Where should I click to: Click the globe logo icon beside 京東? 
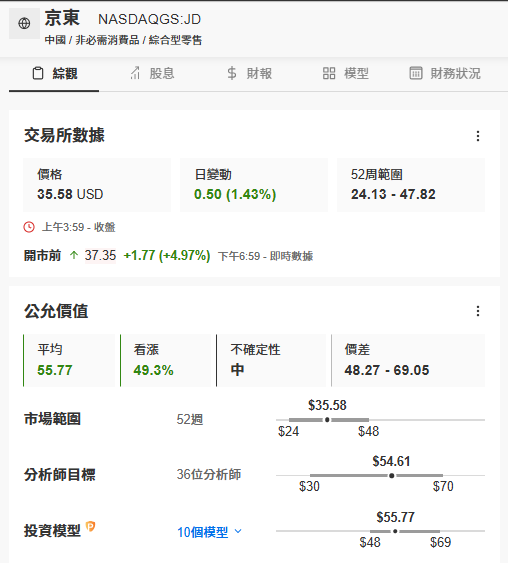pos(24,23)
